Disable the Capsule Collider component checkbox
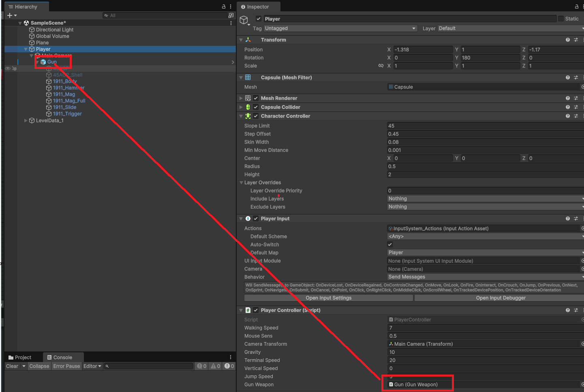Viewport: 584px width, 392px height. coord(256,107)
